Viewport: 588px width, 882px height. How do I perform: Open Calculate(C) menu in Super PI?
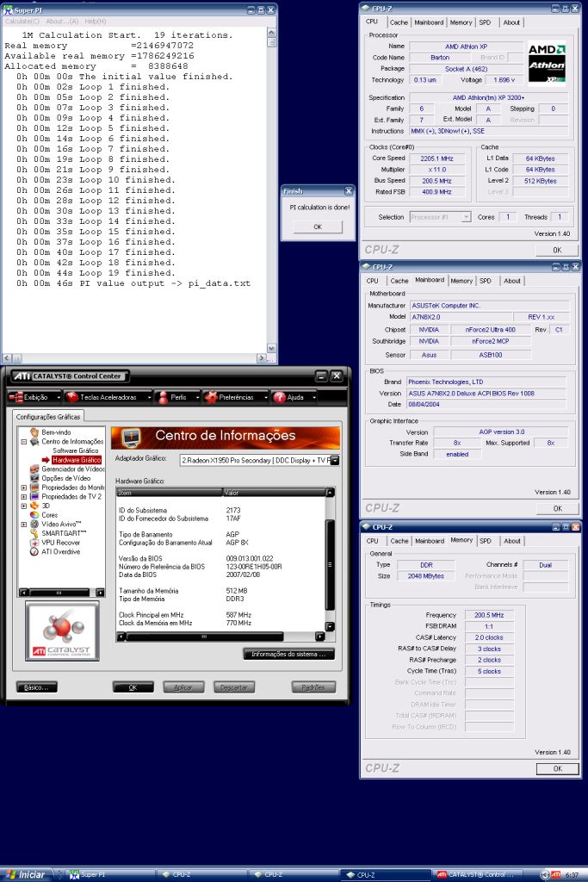coord(22,22)
